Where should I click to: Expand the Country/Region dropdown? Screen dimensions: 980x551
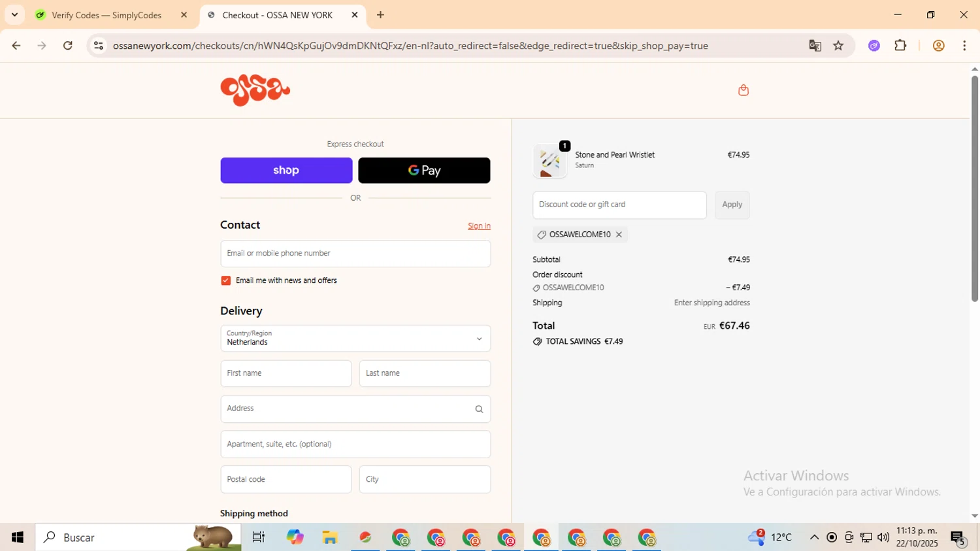[355, 339]
